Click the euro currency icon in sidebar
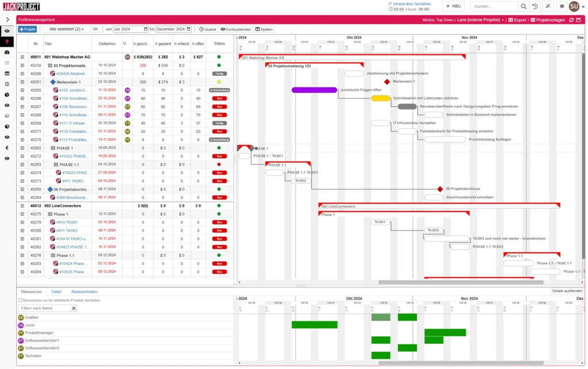 tap(7, 148)
